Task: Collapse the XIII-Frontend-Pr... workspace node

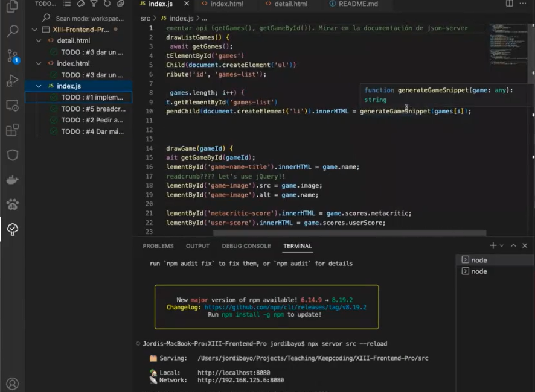Action: pyautogui.click(x=34, y=30)
